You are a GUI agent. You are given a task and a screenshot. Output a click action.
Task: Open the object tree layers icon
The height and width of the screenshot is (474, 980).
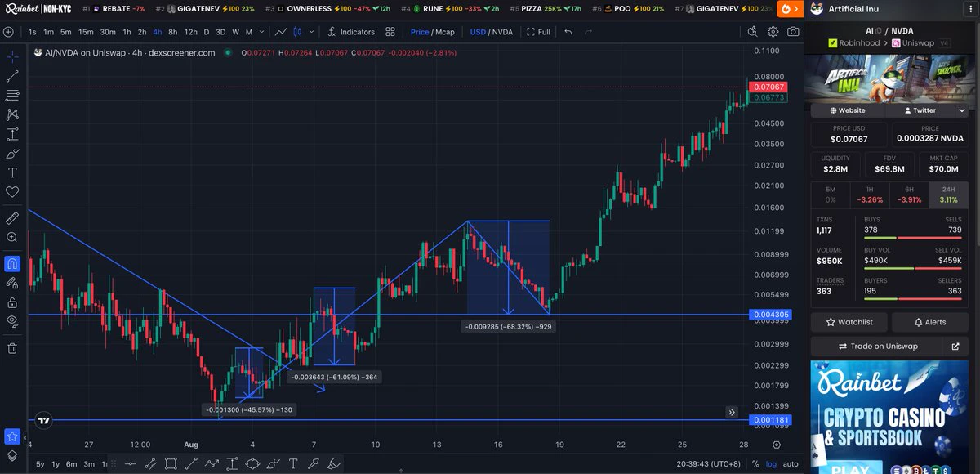(12, 456)
